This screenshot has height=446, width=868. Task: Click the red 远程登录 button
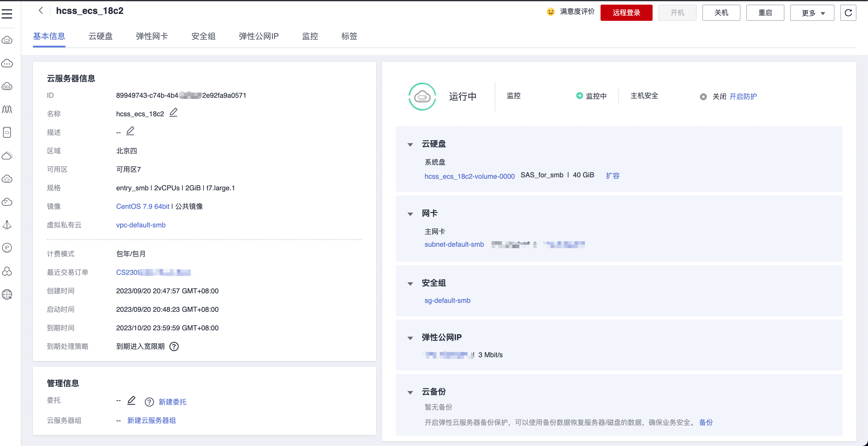(x=626, y=13)
